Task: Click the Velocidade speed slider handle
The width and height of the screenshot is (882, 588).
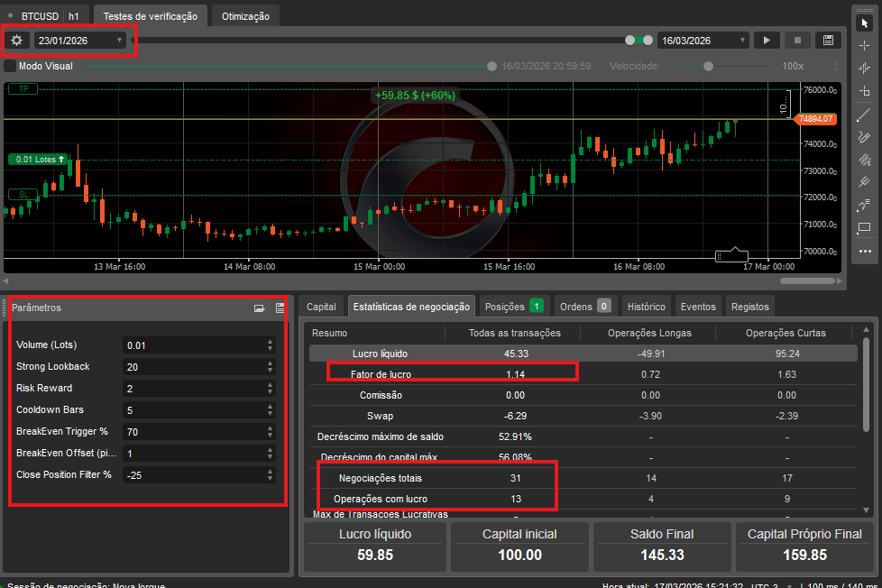Action: pyautogui.click(x=708, y=66)
